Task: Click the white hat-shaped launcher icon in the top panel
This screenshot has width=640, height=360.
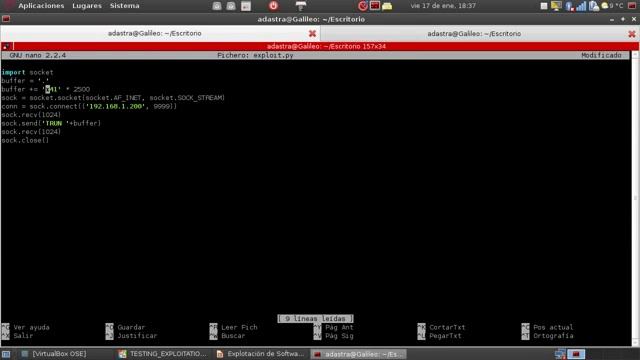Action: pyautogui.click(x=301, y=6)
